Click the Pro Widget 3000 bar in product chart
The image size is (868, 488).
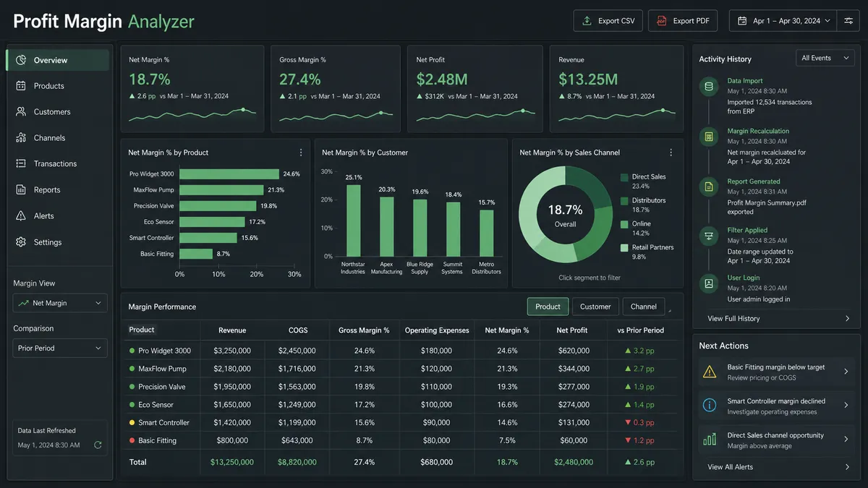[x=229, y=174]
